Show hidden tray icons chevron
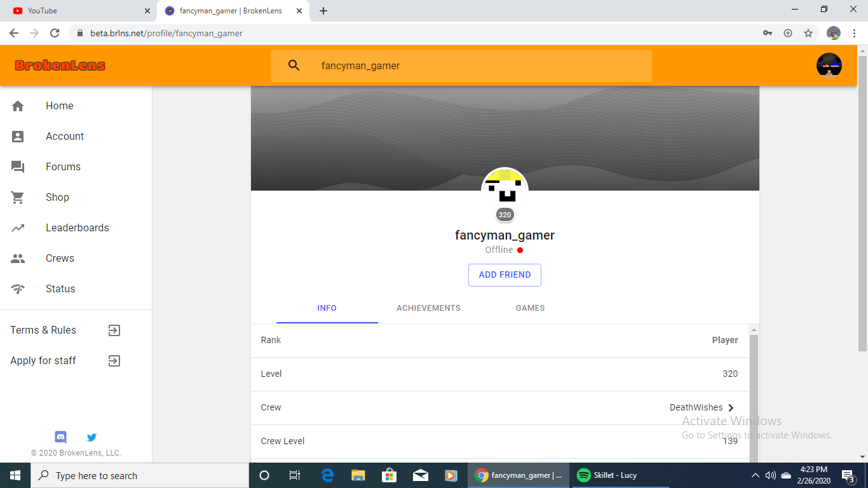This screenshot has height=488, width=868. tap(756, 475)
